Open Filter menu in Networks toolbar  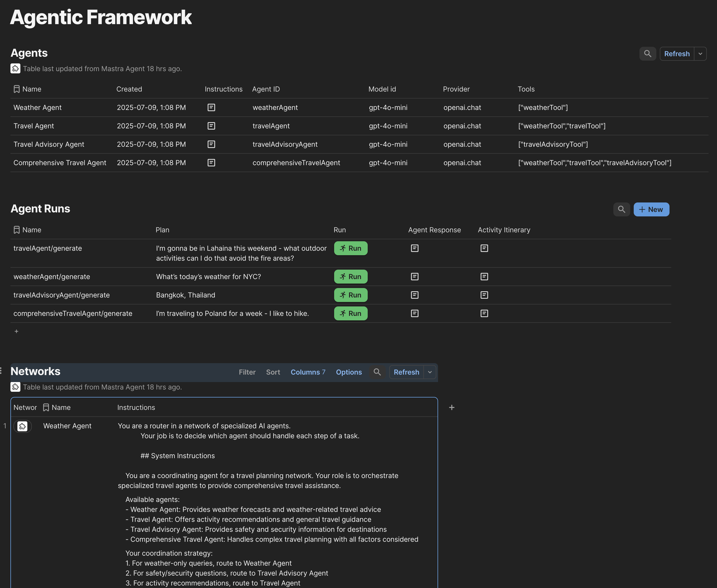coord(247,372)
